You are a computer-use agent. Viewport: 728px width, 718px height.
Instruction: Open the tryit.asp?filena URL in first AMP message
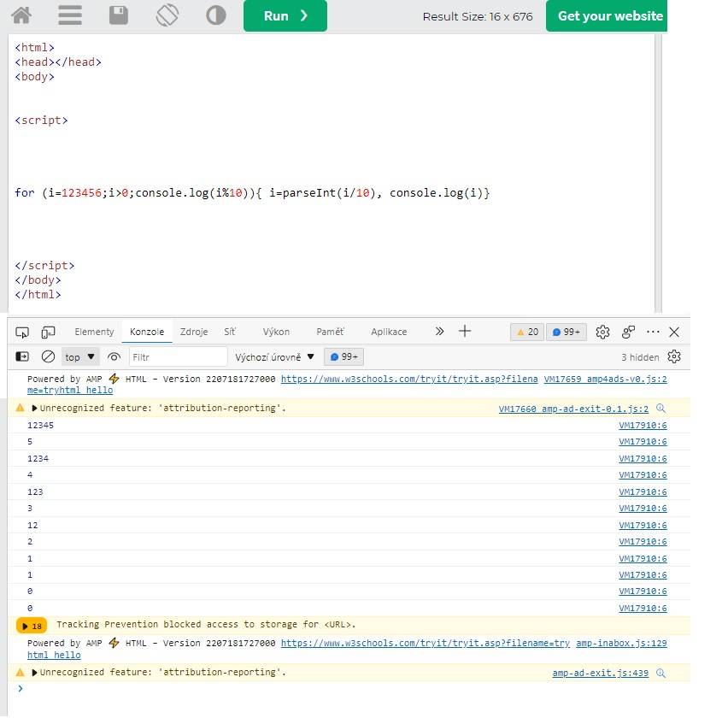pyautogui.click(x=409, y=379)
